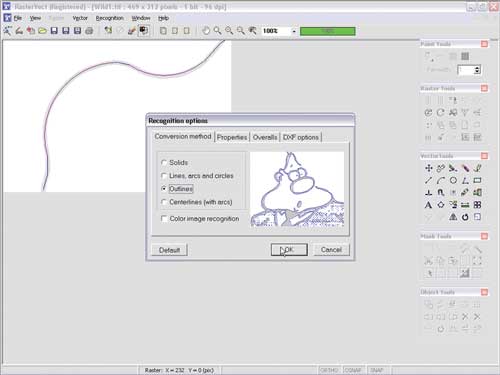The height and width of the screenshot is (375, 500).
Task: Select the circle vector tool
Action: 453,181
